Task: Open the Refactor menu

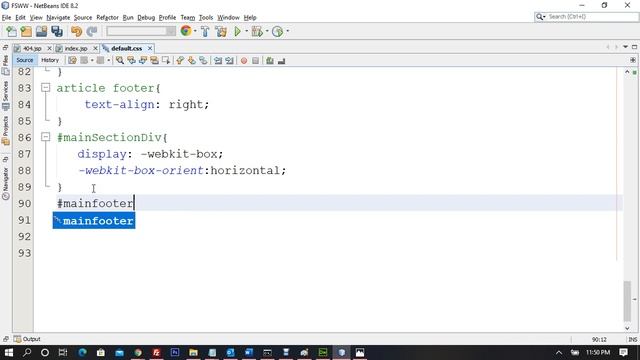Action: pos(107,18)
